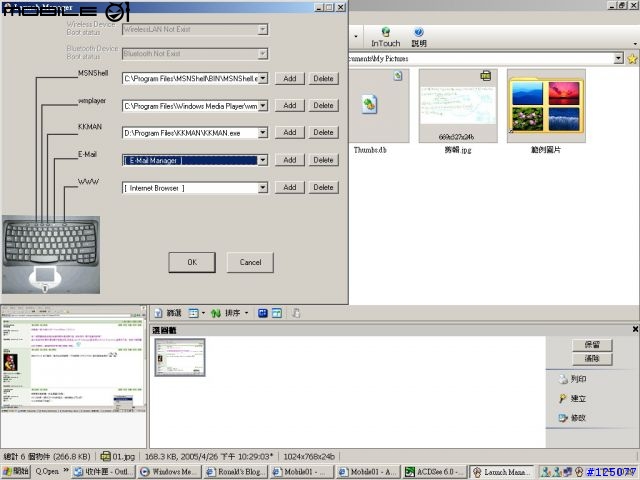Open the Windows Start button
The width and height of the screenshot is (640, 480).
(x=16, y=471)
